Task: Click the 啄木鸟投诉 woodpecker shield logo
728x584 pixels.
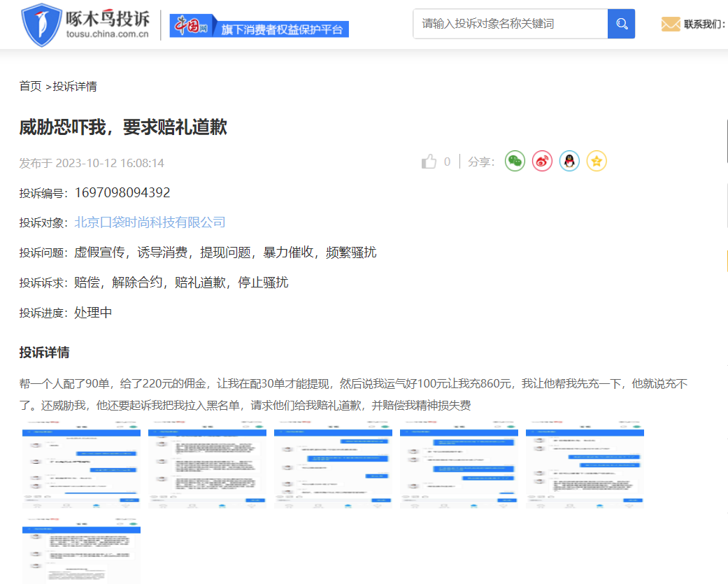Action: 42,24
